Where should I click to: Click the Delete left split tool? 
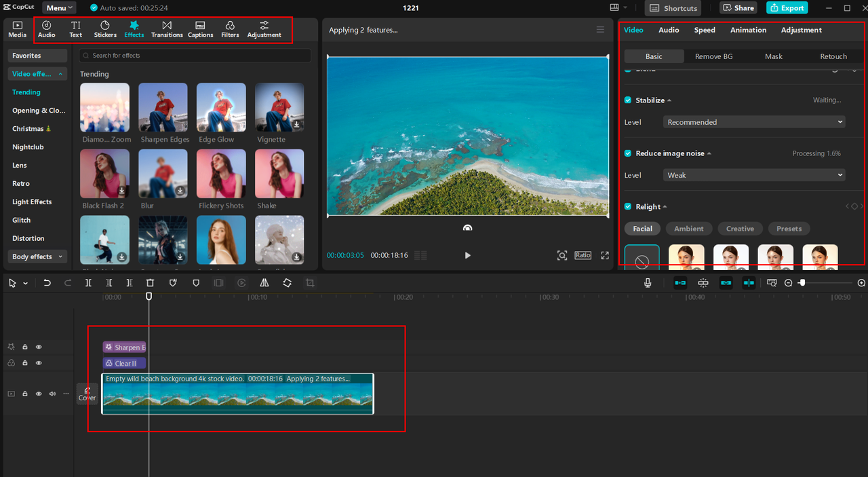pos(109,283)
